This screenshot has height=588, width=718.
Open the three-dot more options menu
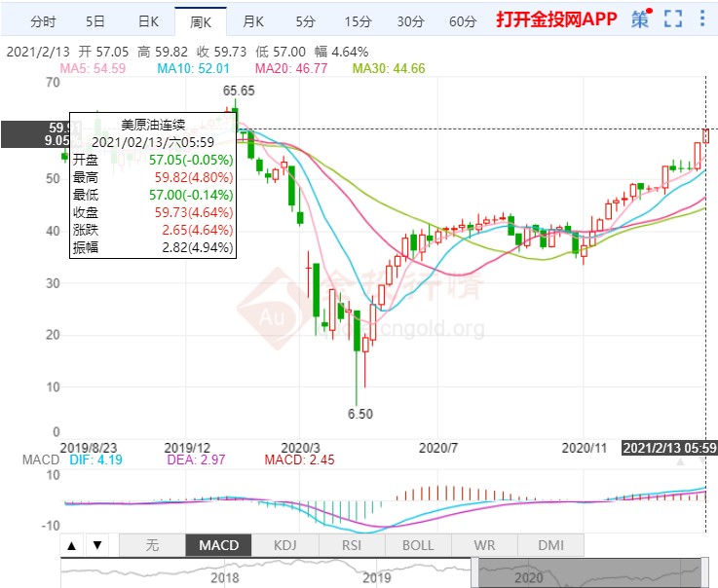pos(702,18)
